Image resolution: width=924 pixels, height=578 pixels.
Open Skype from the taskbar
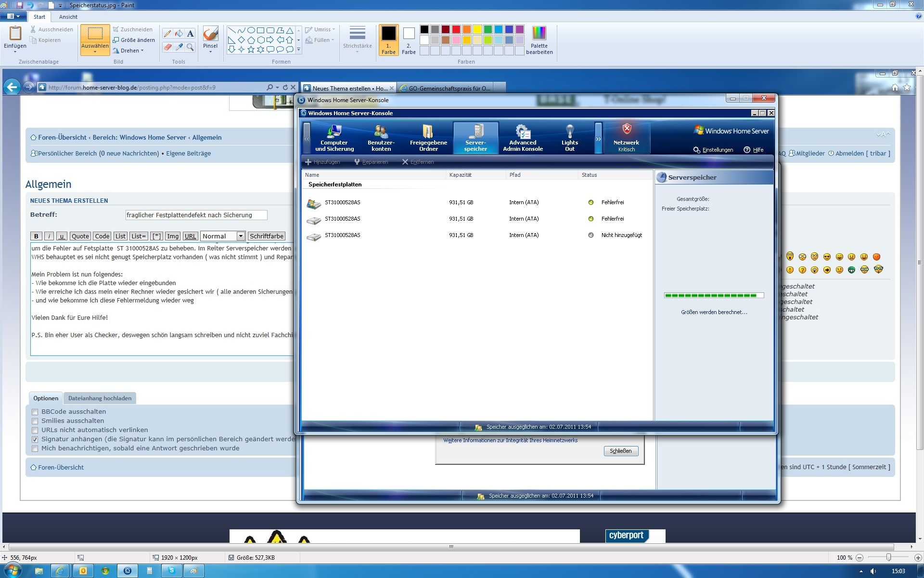pos(172,571)
